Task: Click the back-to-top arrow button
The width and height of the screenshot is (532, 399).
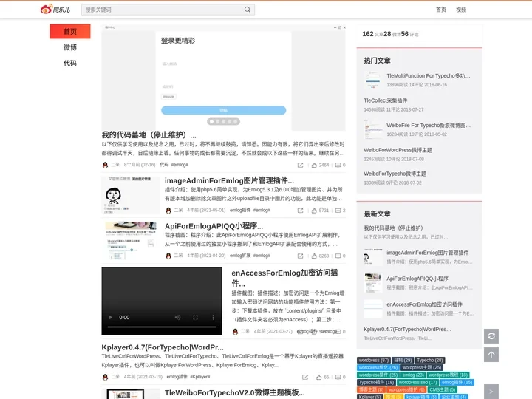Action: pyautogui.click(x=491, y=355)
